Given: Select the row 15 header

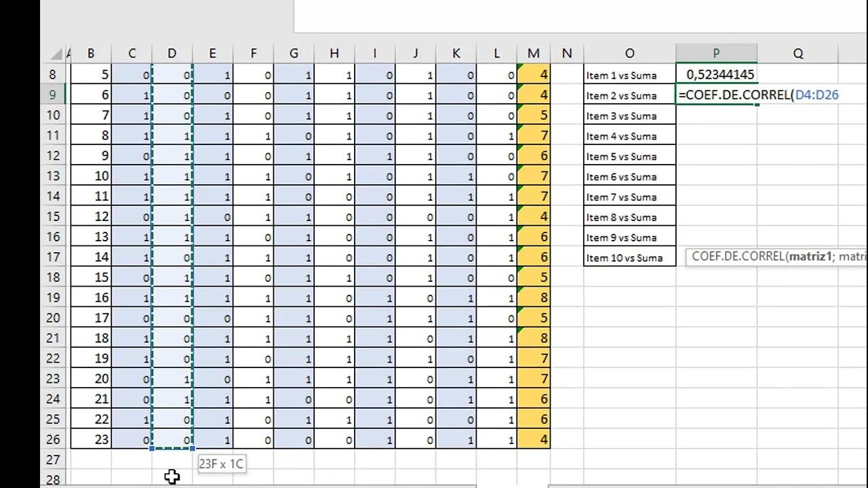Looking at the screenshot, I should coord(54,217).
